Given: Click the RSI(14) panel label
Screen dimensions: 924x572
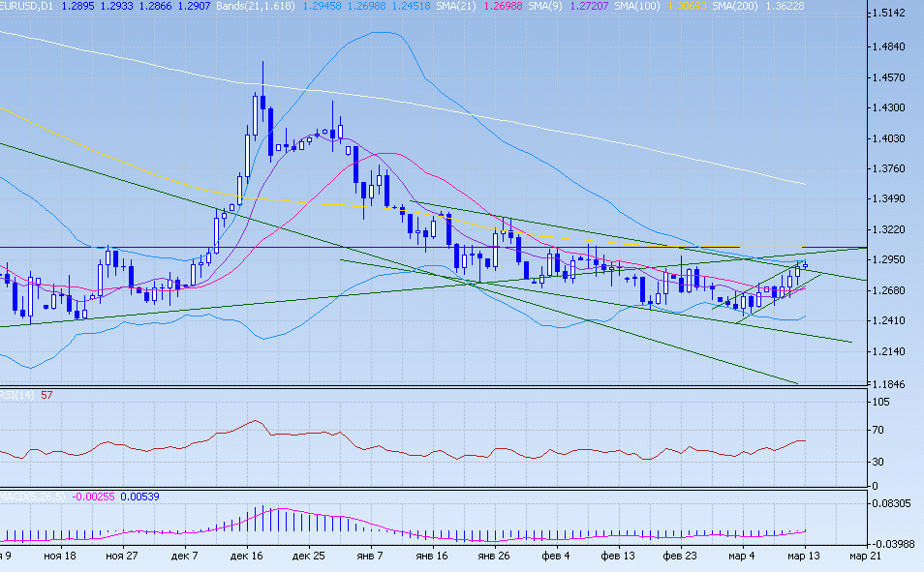Looking at the screenshot, I should 17,395.
